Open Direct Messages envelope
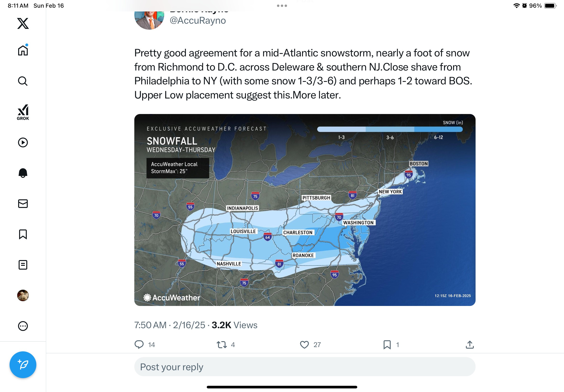This screenshot has height=392, width=564. point(23,204)
